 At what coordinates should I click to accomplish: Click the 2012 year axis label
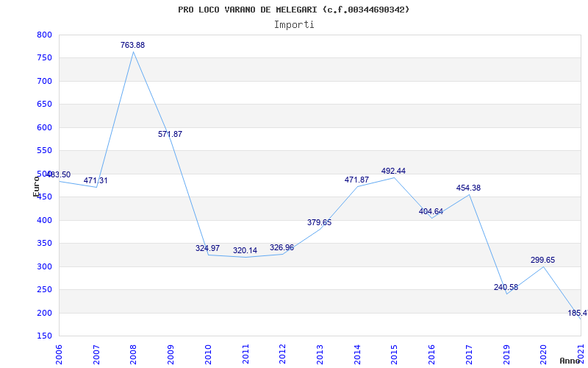point(282,355)
